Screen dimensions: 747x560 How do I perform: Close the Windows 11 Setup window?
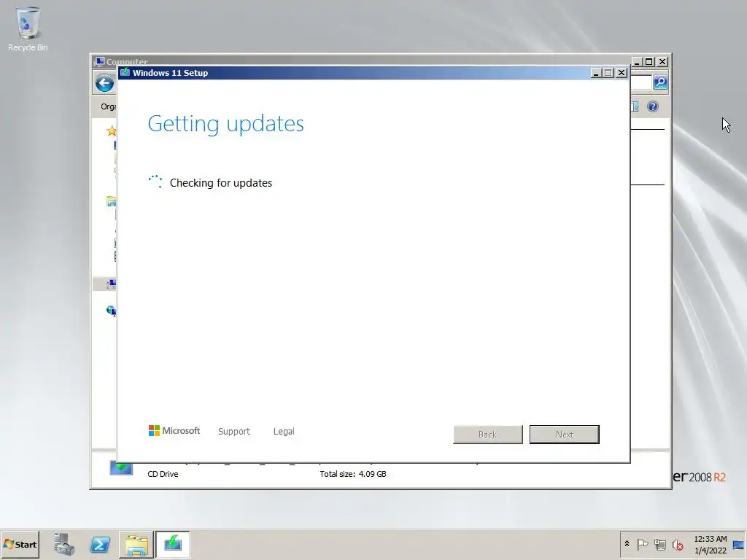coord(622,73)
